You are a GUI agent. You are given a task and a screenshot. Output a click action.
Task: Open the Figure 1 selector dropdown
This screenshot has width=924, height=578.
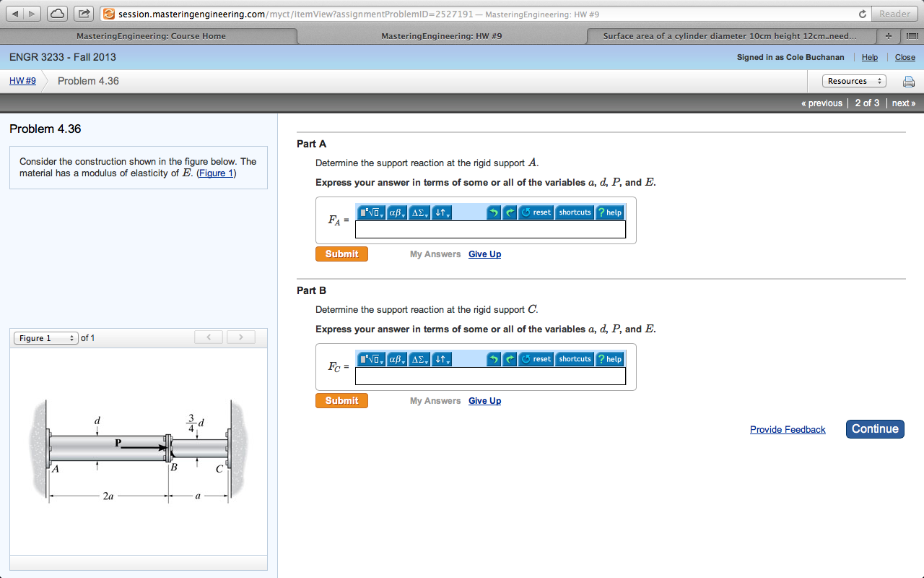tap(45, 338)
